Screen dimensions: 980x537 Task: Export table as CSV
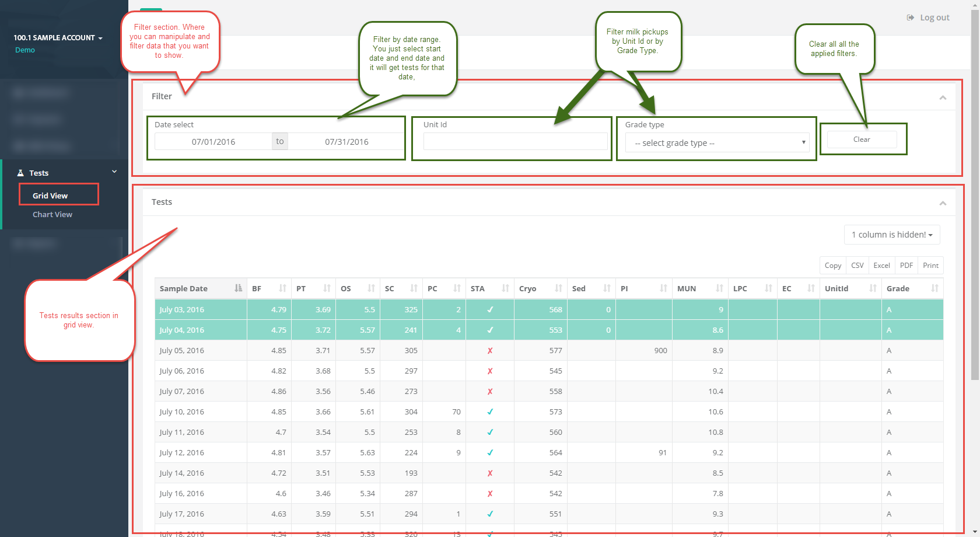[x=857, y=266]
